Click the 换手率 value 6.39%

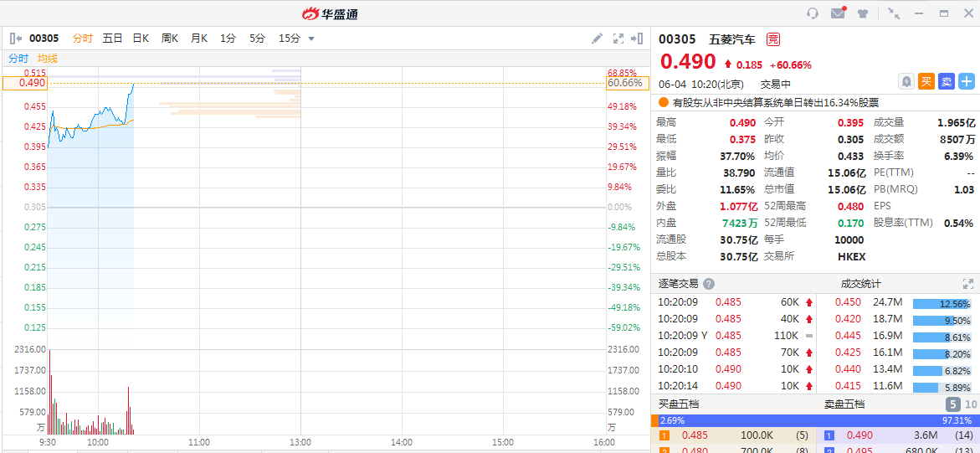(959, 156)
